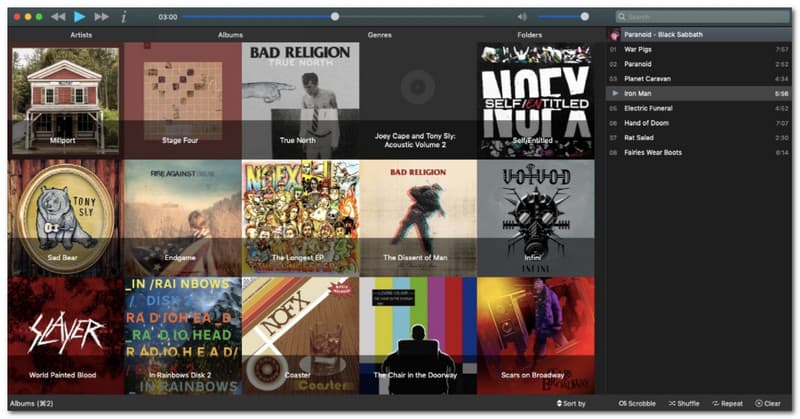Switch to the Genres tab
This screenshot has height=419, width=800.
click(380, 35)
